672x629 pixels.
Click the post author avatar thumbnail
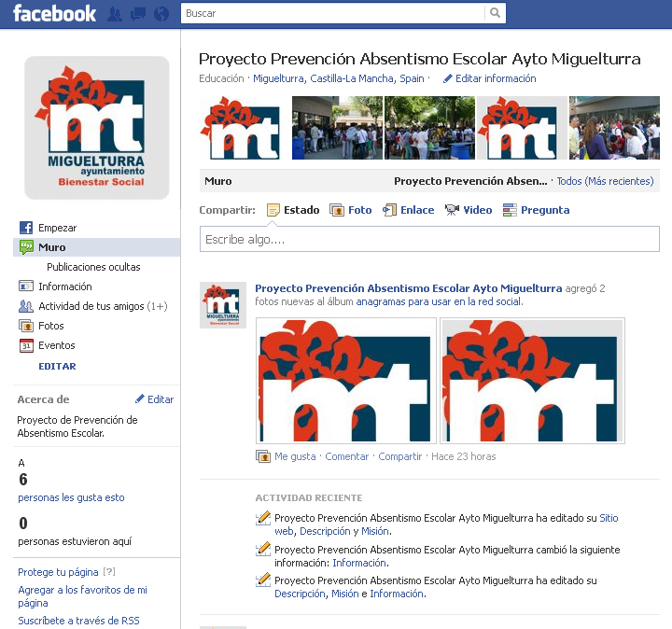[x=223, y=305]
